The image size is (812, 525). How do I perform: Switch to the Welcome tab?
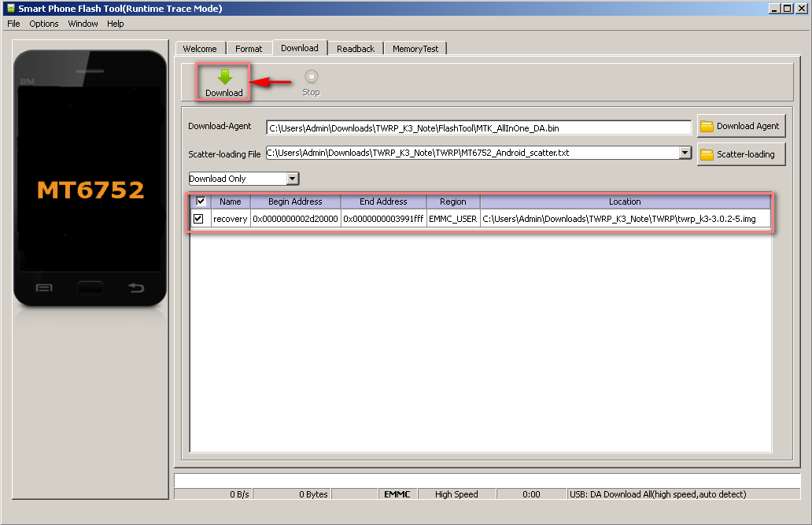(x=200, y=49)
